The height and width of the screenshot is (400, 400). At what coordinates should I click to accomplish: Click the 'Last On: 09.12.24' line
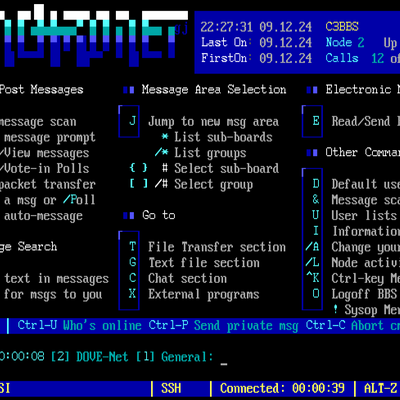[x=256, y=42]
